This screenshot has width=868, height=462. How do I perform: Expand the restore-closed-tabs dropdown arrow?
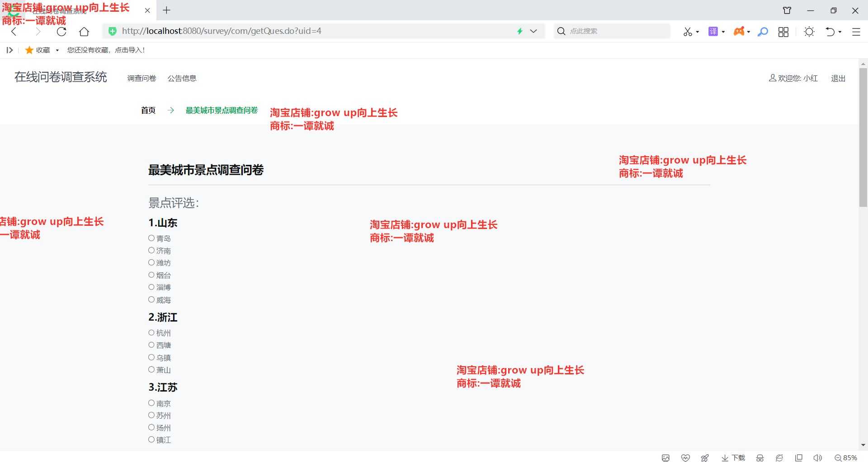click(840, 32)
